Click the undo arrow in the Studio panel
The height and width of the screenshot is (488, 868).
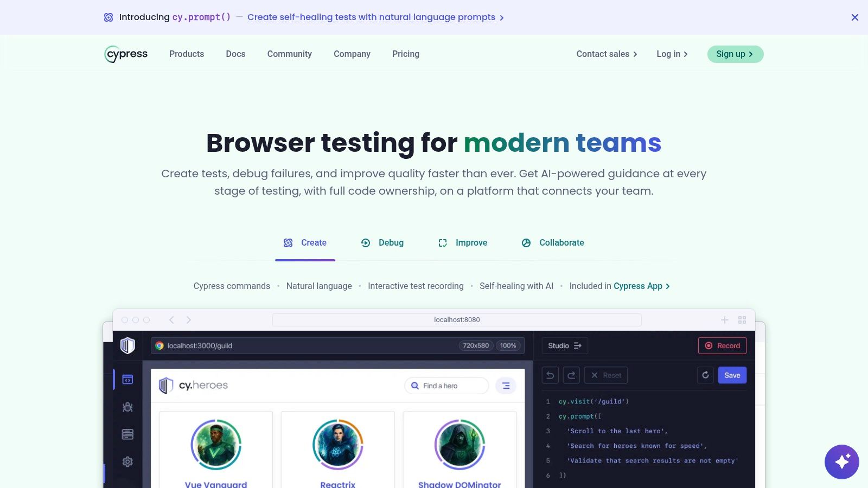[550, 375]
